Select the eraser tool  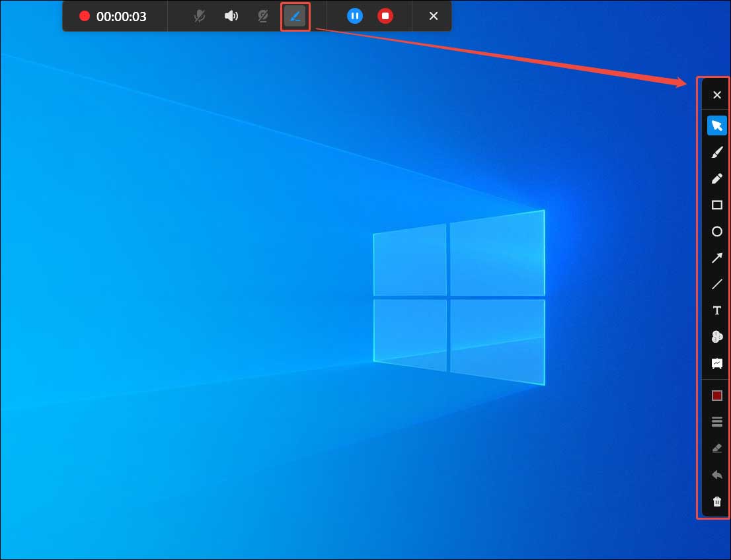(716, 448)
